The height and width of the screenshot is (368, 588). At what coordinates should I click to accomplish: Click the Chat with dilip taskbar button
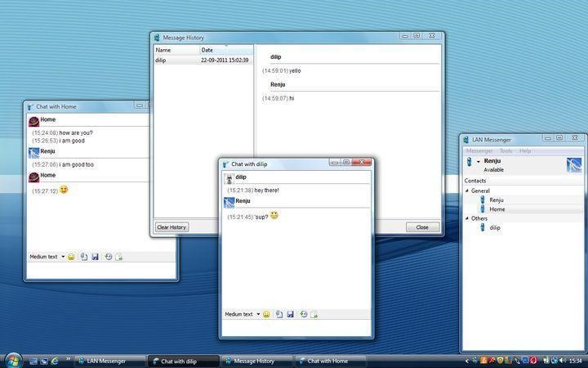click(184, 361)
